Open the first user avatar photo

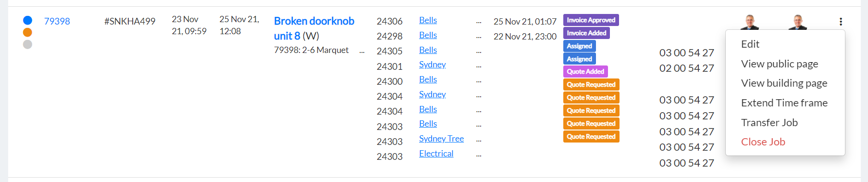(x=749, y=22)
